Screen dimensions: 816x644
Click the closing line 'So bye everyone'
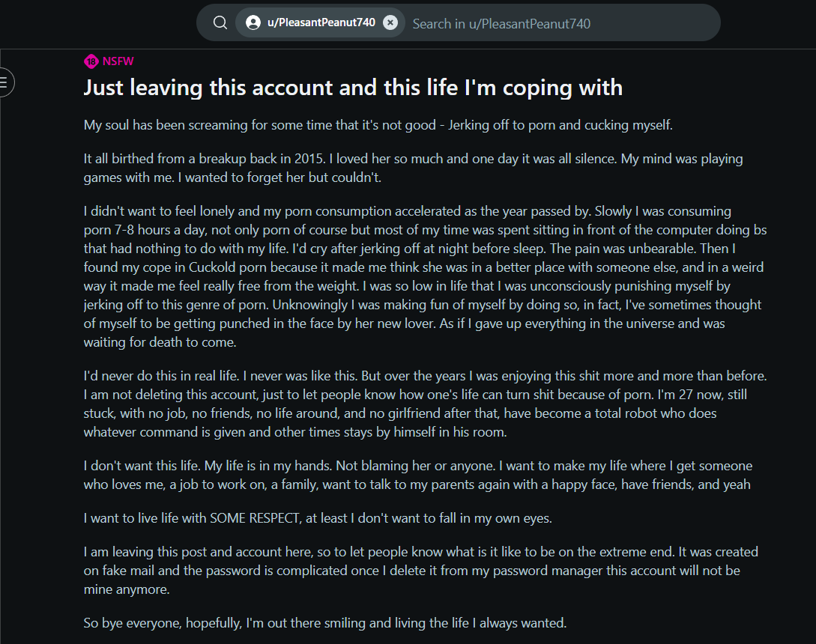click(325, 623)
